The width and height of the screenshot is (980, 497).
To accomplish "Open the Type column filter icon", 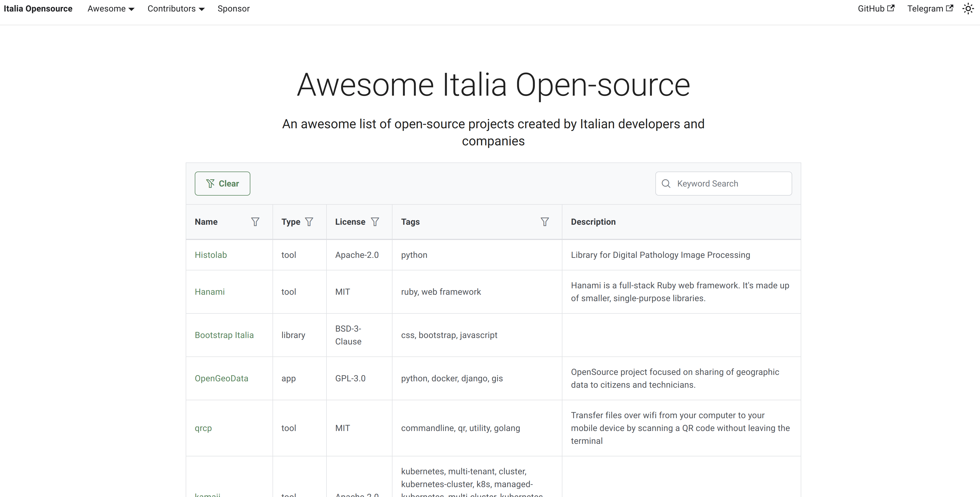I will coord(309,222).
